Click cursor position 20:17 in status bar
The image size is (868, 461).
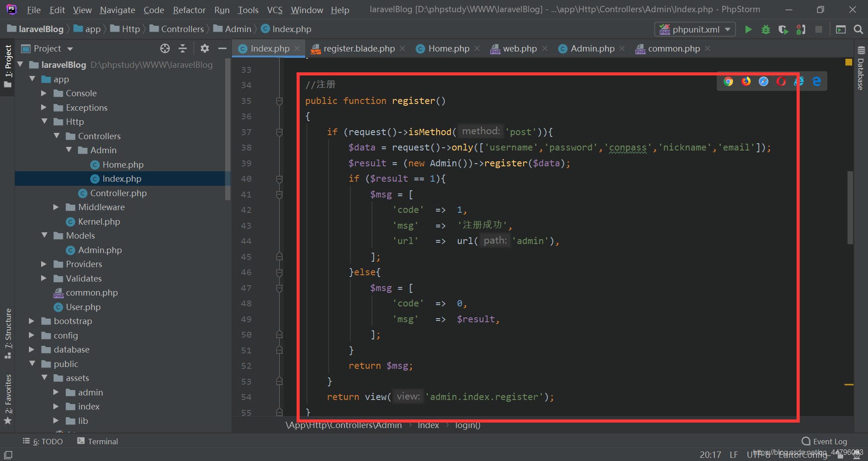[710, 454]
